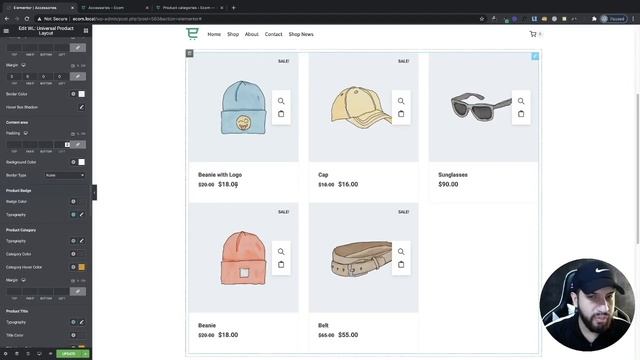This screenshot has width=640, height=360.
Task: Quick view the Beanie with Logo product
Action: (x=281, y=101)
